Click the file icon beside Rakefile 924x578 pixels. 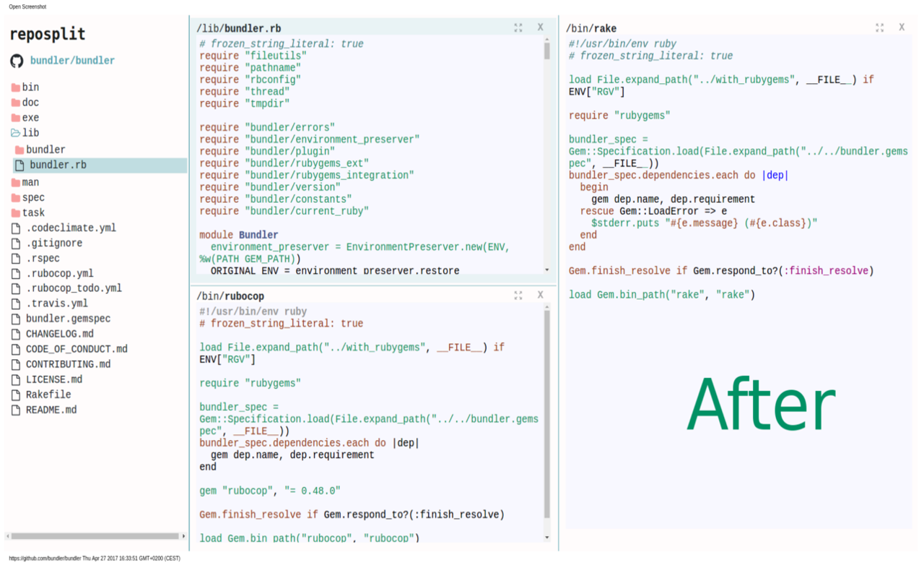pos(16,394)
